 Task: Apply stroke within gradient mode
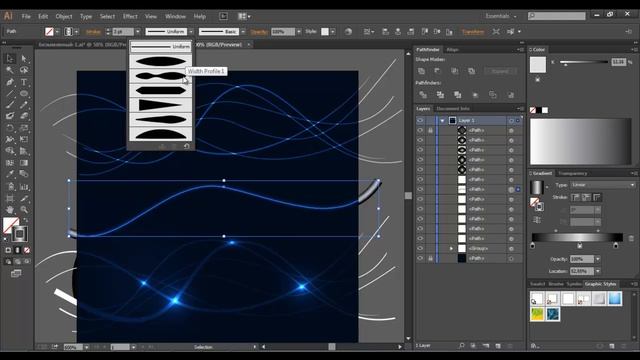[x=576, y=198]
